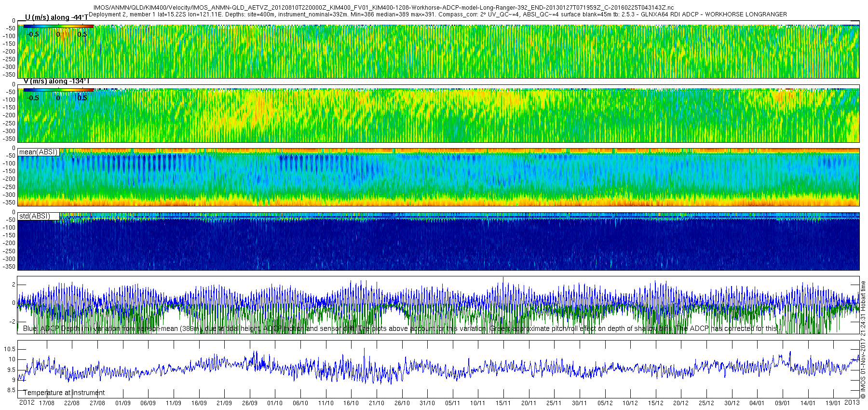Click the '30/11' date tick label
Image resolution: width=868 pixels, height=410 pixels.
coord(580,403)
